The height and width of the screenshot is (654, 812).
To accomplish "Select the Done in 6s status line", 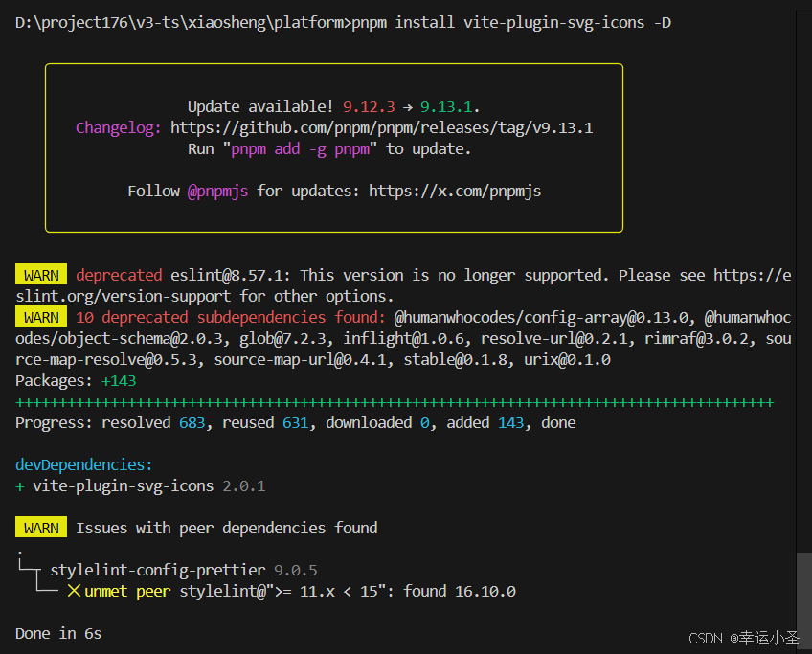I will (58, 633).
